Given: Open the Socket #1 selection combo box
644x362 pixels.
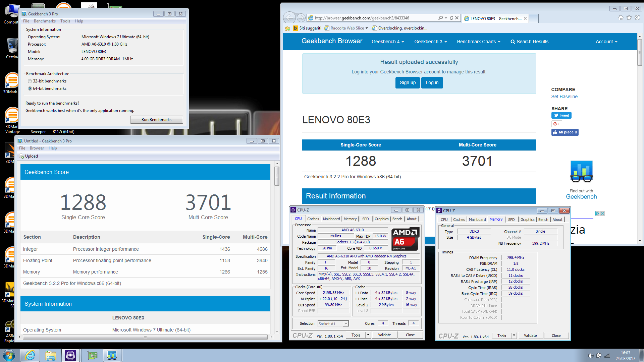Looking at the screenshot, I should coord(333,323).
